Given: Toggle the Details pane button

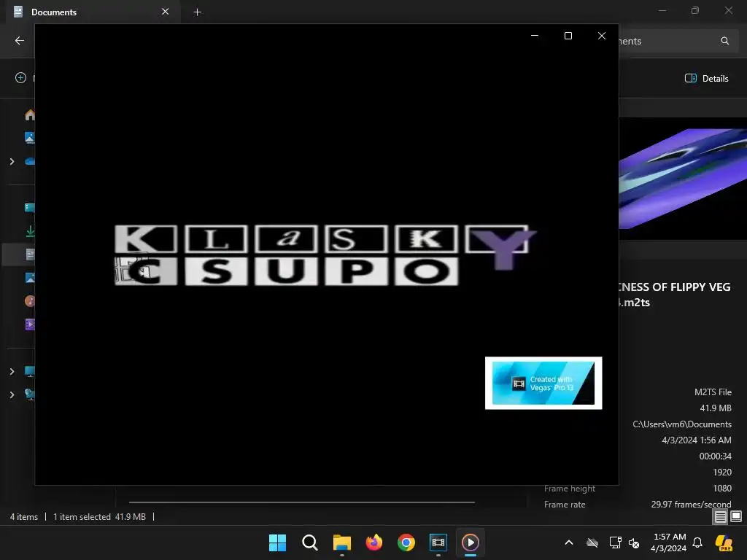Looking at the screenshot, I should 706,78.
